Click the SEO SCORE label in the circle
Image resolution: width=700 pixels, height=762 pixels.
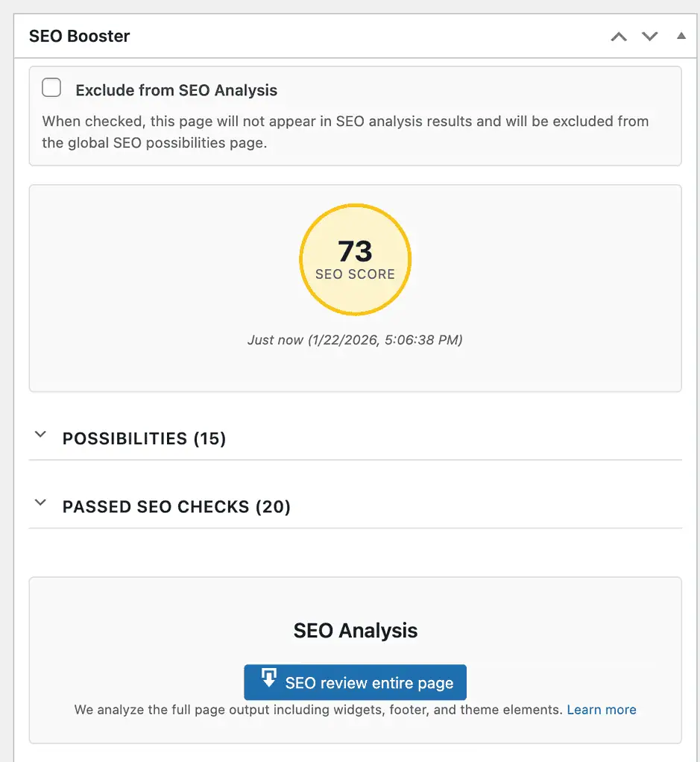(355, 274)
